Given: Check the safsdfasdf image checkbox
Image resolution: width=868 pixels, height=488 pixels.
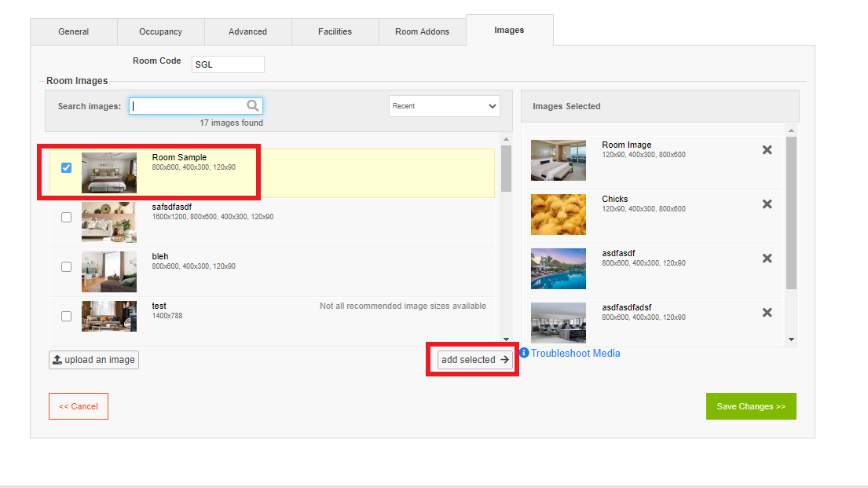Looking at the screenshot, I should click(x=67, y=217).
